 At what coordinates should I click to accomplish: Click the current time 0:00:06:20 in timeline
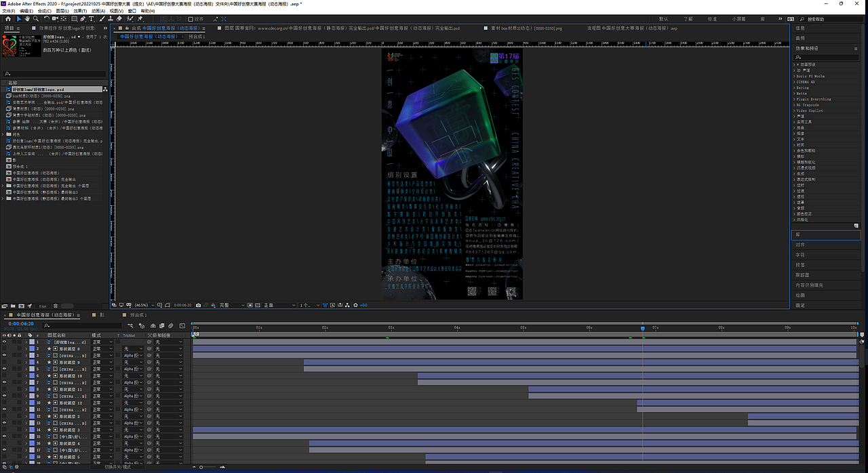[21, 324]
